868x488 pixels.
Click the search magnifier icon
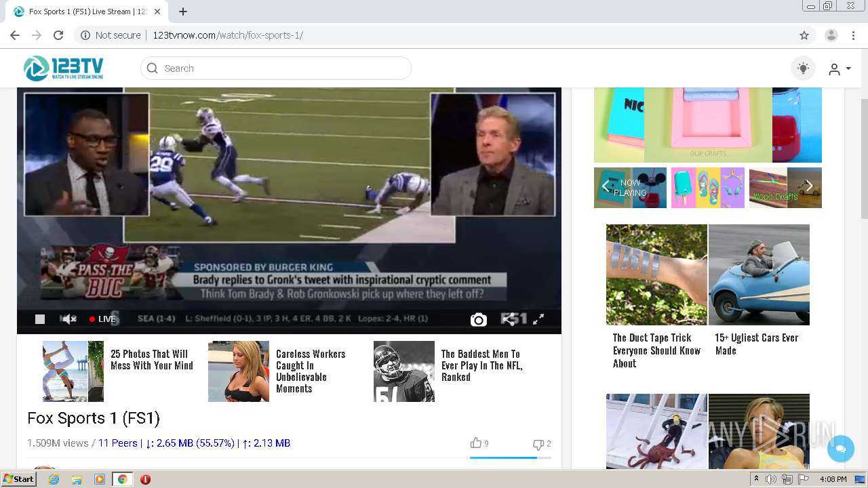click(153, 68)
